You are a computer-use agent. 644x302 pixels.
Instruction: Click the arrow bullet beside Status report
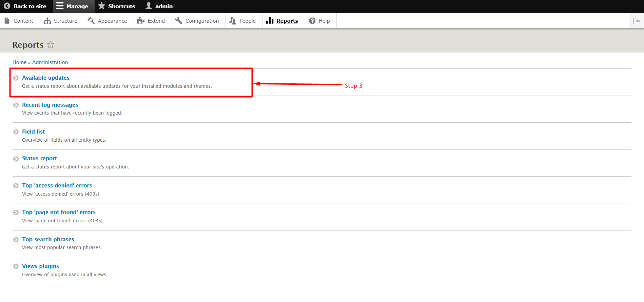[x=16, y=159]
